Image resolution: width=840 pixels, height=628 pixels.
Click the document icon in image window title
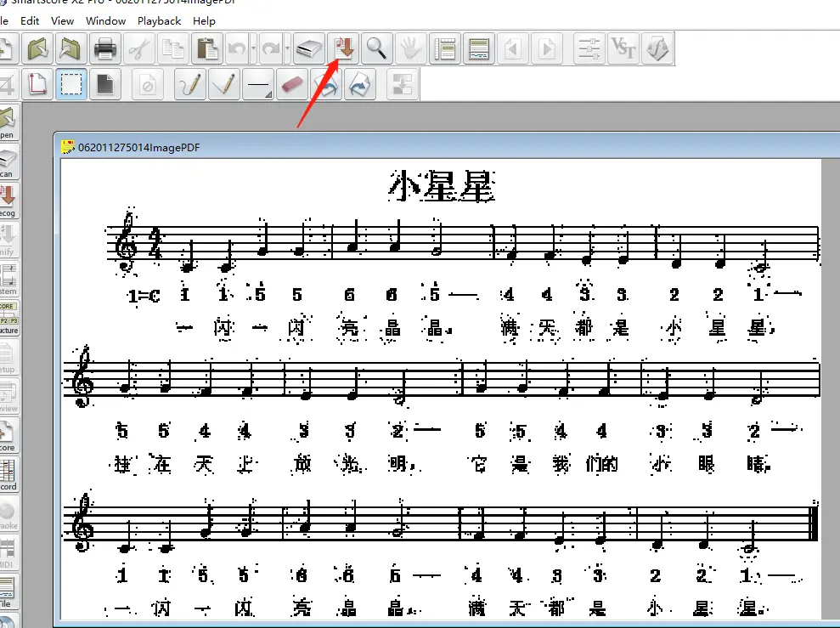tap(68, 147)
